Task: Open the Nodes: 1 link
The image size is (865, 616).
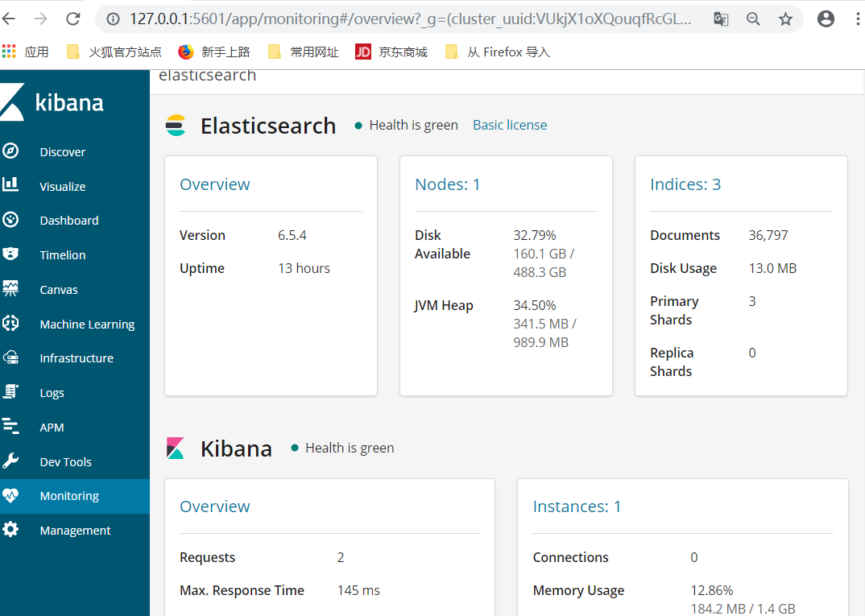Action: click(447, 184)
